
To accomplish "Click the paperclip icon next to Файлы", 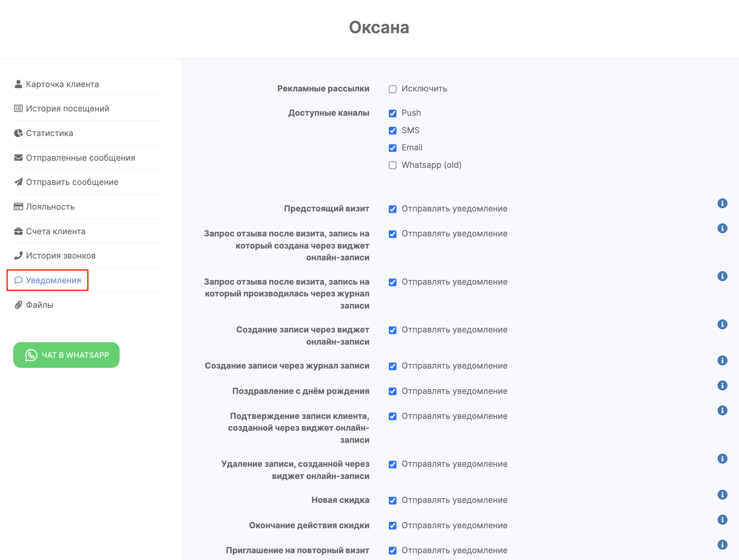I will [18, 305].
